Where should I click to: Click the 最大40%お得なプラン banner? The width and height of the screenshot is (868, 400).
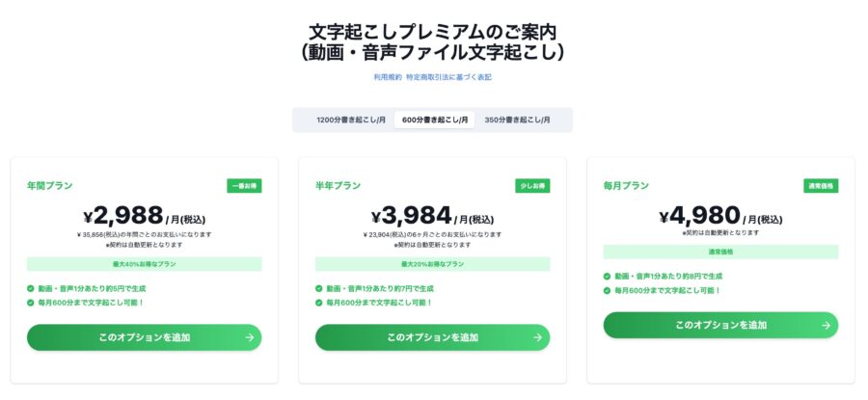click(144, 263)
